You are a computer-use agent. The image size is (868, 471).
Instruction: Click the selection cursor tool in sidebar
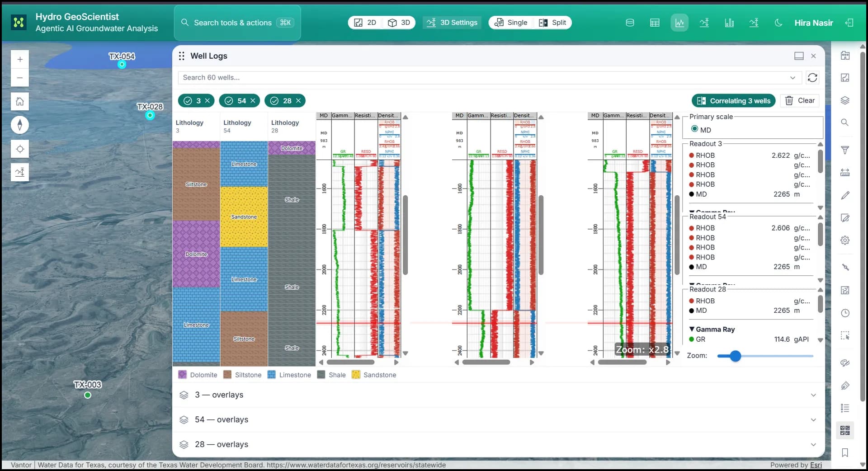click(x=845, y=335)
